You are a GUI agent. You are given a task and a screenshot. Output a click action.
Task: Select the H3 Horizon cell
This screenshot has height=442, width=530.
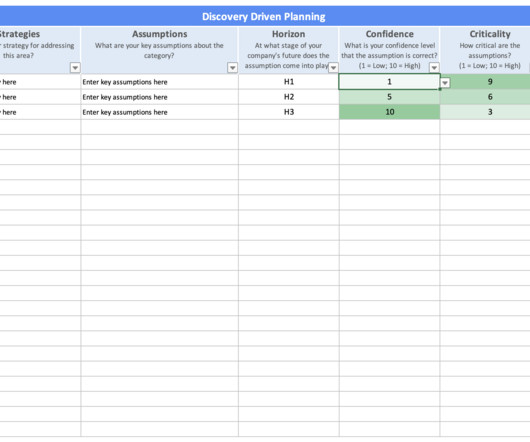(x=289, y=112)
